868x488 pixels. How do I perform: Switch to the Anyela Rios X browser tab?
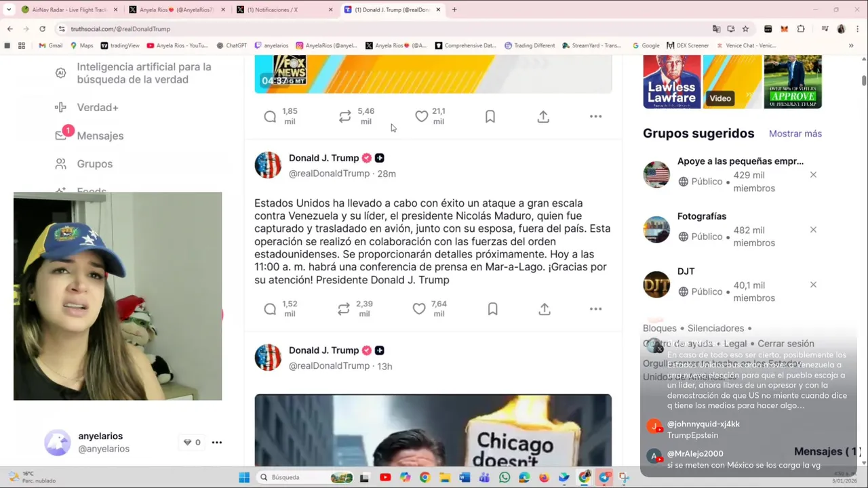click(176, 9)
